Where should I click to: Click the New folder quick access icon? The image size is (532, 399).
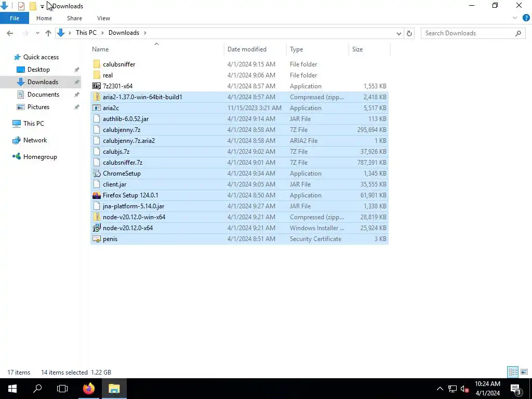(33, 6)
